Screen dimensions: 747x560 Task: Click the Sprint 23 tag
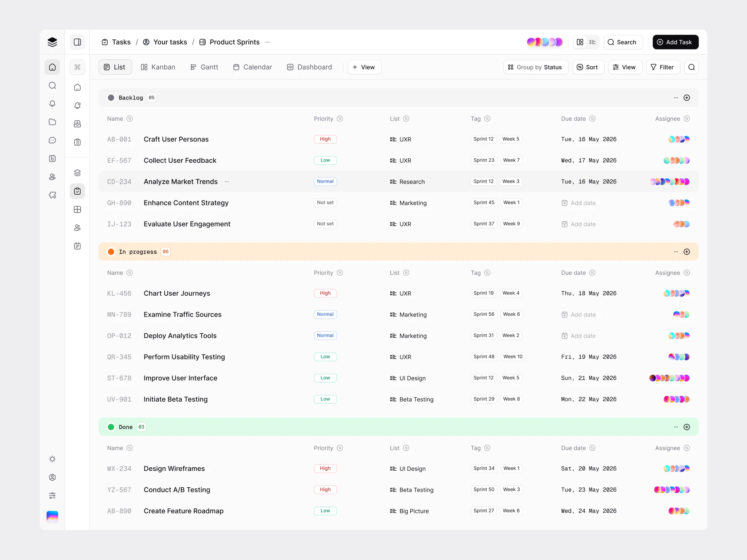(x=484, y=160)
